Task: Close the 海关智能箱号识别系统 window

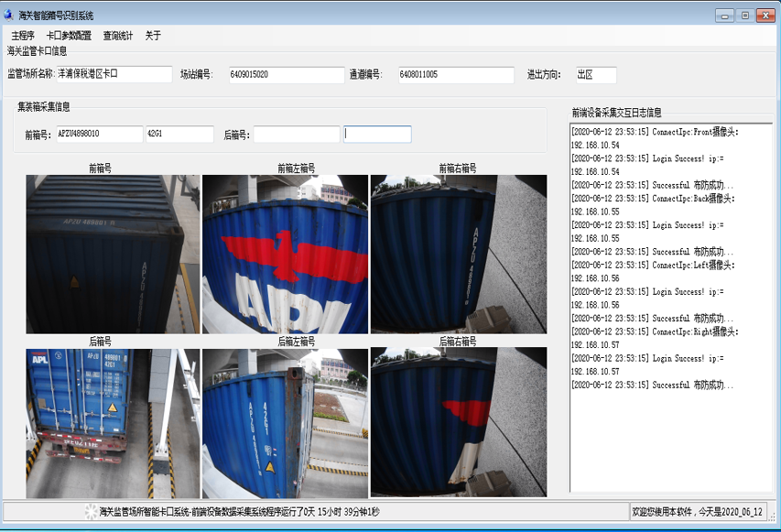Action: coord(765,16)
